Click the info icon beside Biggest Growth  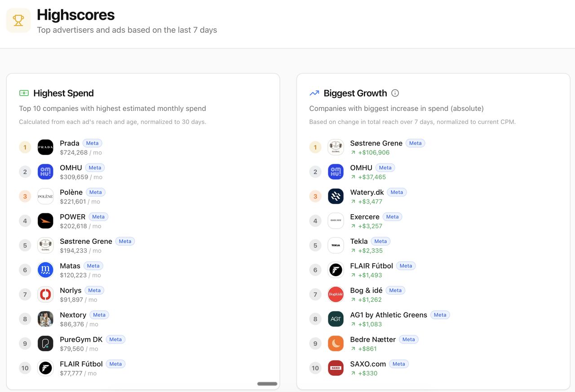(395, 93)
